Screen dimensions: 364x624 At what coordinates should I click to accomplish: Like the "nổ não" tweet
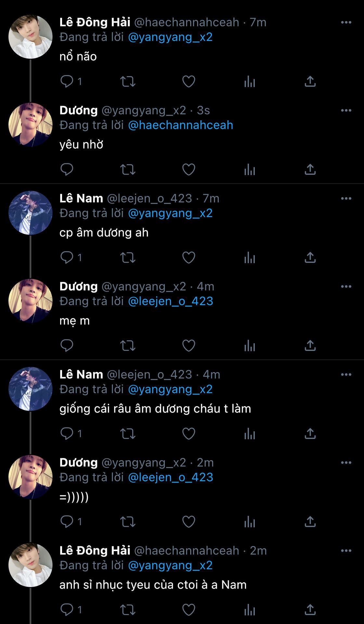coord(188,81)
